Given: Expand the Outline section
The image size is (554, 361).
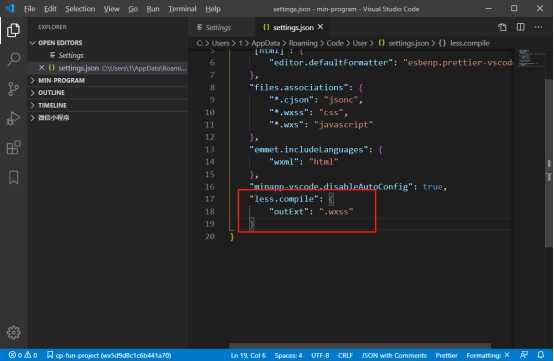Looking at the screenshot, I should coord(108,93).
